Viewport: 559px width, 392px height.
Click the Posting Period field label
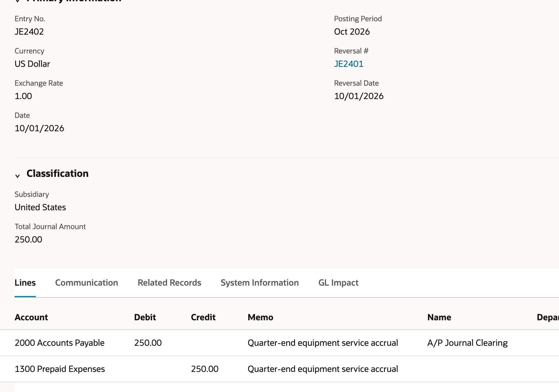[x=358, y=19]
